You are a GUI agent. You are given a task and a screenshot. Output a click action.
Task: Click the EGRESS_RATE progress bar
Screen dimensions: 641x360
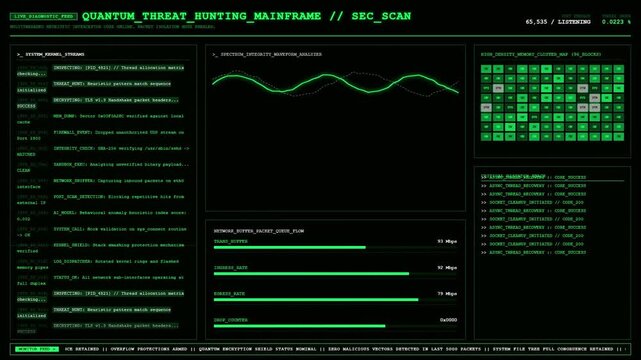tap(335, 300)
